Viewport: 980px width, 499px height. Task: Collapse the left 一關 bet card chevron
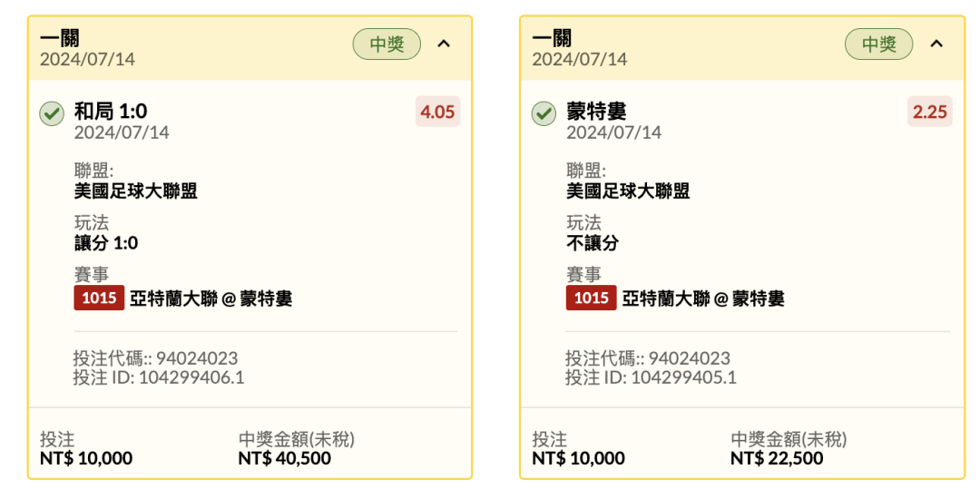tap(444, 44)
